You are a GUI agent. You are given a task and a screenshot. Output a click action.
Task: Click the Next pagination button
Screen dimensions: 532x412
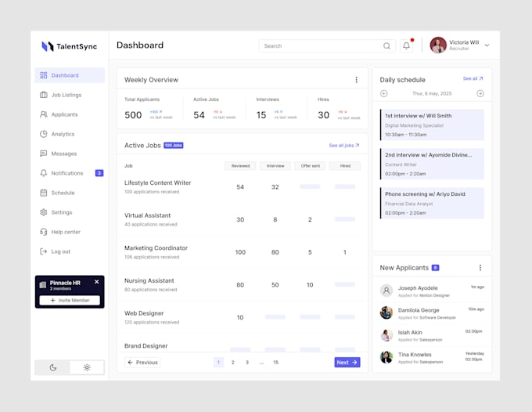pyautogui.click(x=347, y=363)
